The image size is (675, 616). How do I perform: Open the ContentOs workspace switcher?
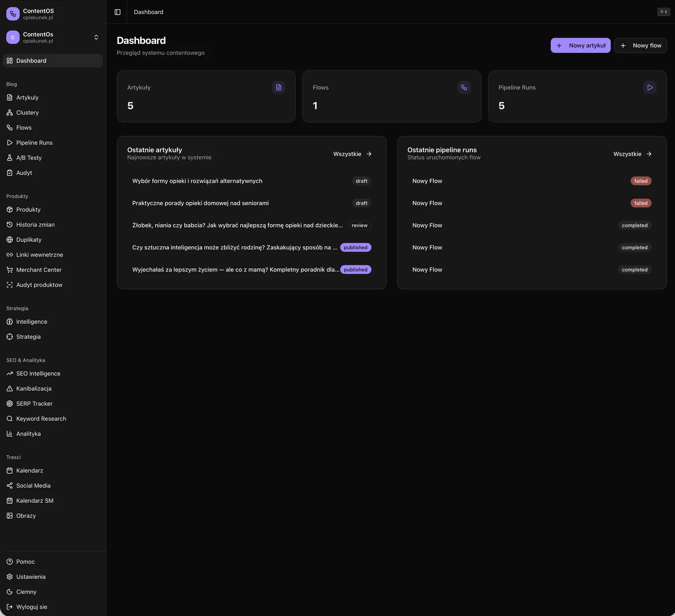coord(53,37)
